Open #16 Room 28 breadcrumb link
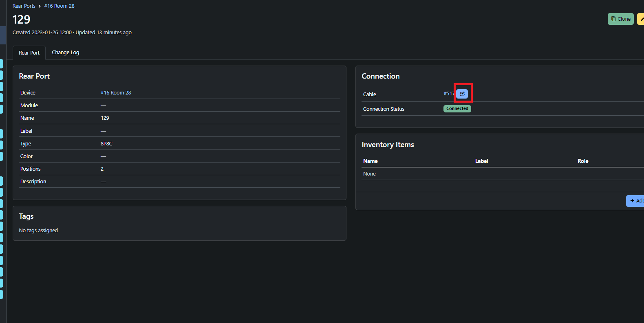The width and height of the screenshot is (644, 323). (60, 6)
